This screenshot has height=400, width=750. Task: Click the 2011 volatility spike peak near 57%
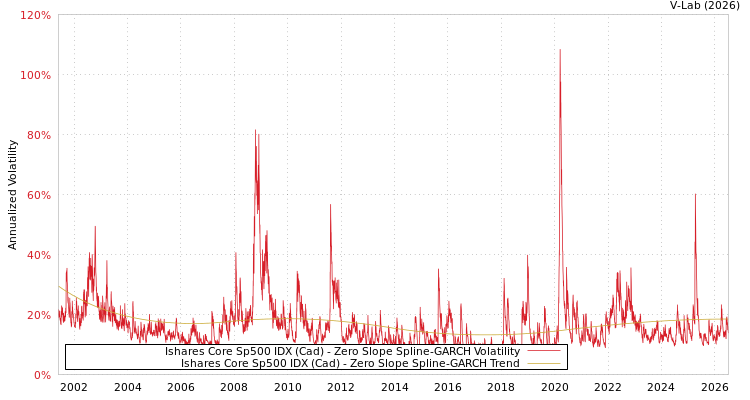(330, 205)
